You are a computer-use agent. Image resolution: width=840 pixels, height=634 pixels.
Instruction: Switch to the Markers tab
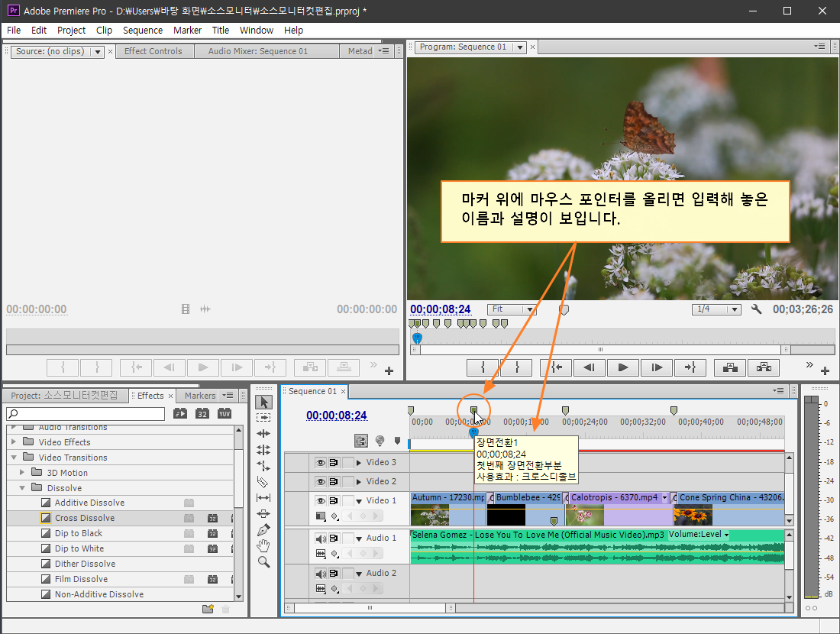coord(200,396)
